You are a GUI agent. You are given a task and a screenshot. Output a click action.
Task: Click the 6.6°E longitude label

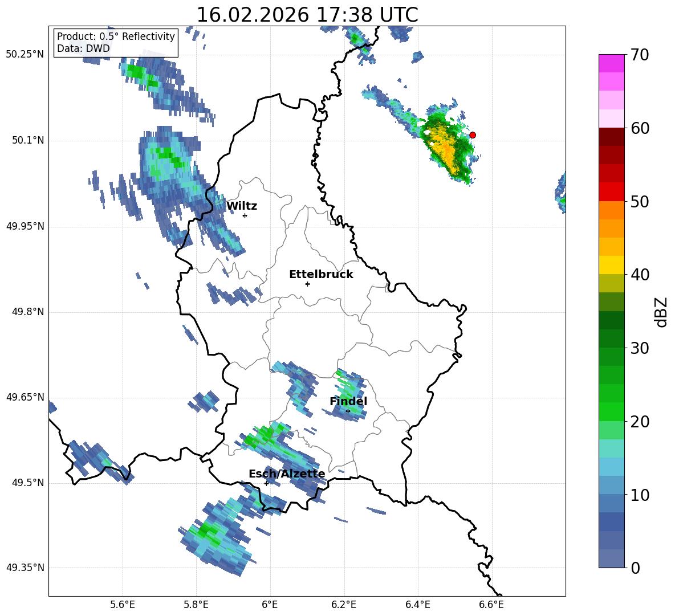(x=491, y=605)
